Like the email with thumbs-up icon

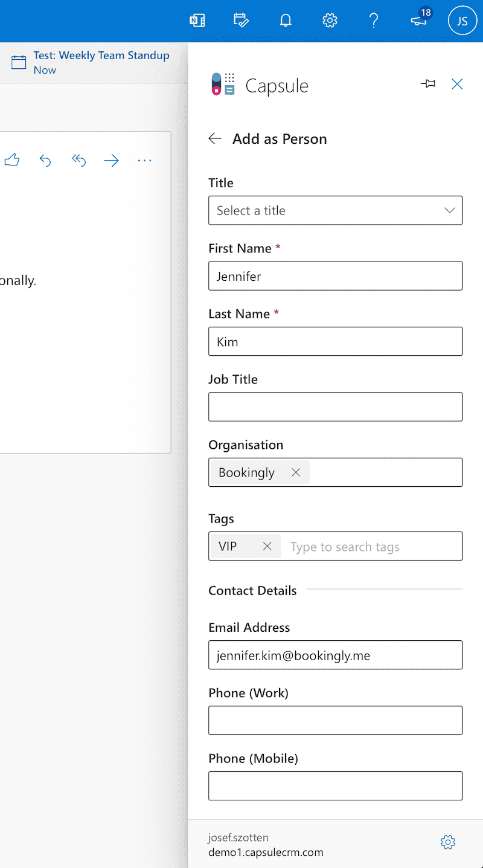[x=12, y=160]
